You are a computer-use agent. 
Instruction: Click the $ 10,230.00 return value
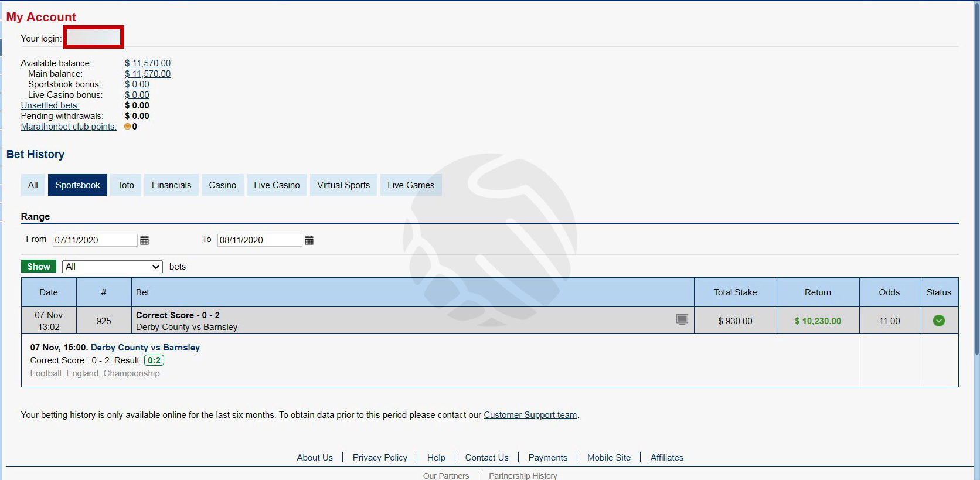tap(818, 321)
